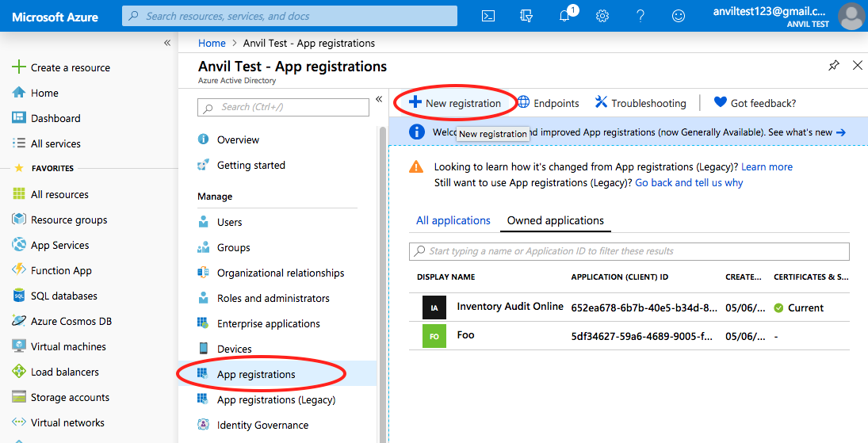
Task: Click Go back and tell us why link
Action: click(689, 183)
